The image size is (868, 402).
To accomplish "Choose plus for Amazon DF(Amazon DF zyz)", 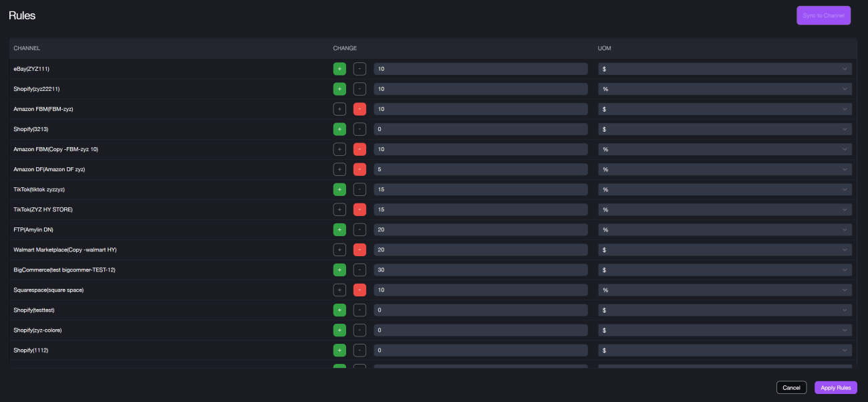I will coord(339,169).
